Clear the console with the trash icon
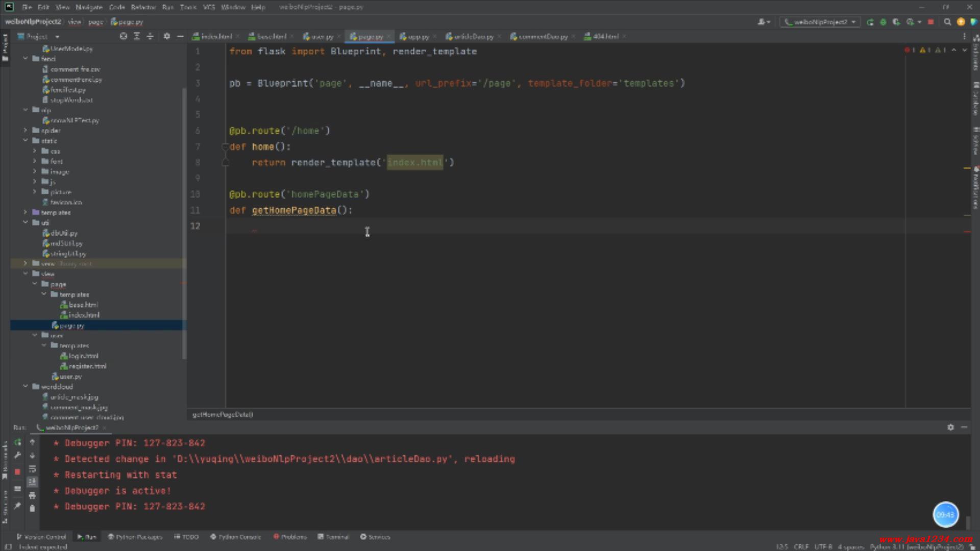Screen dimensions: 980x551 pyautogui.click(x=32, y=508)
